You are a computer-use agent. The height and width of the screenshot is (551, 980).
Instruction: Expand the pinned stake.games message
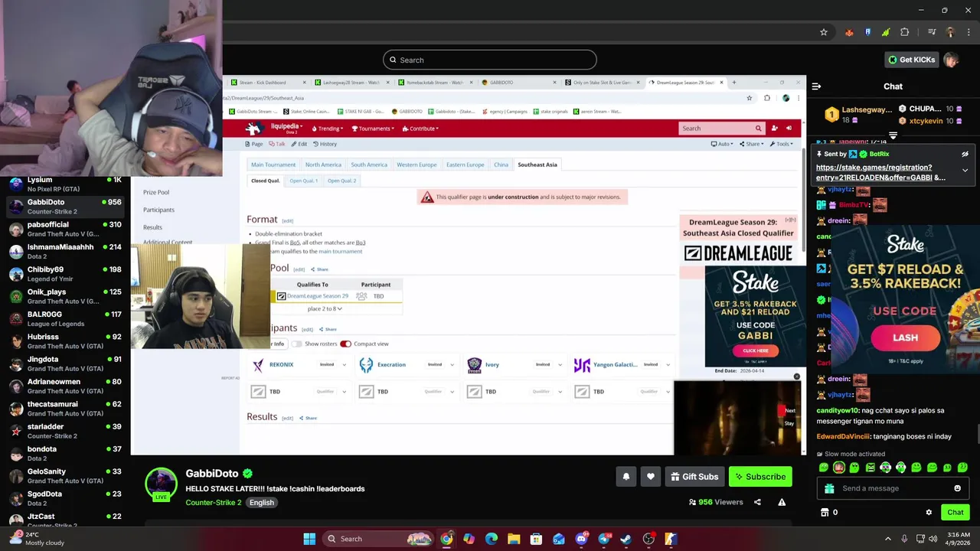tap(965, 171)
